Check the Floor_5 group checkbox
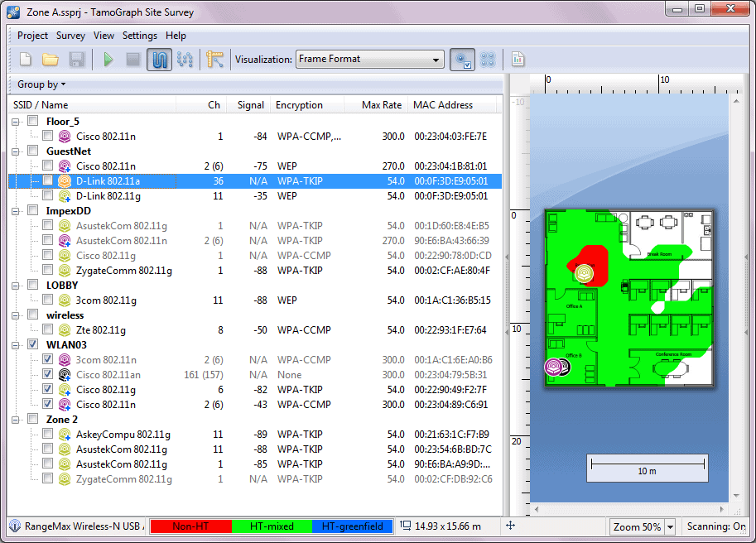Image resolution: width=756 pixels, height=543 pixels. point(33,121)
